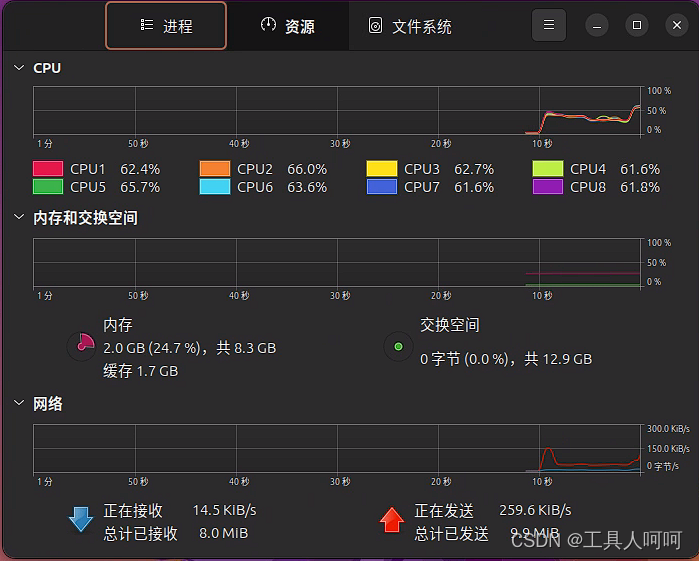The image size is (699, 561).
Task: Click the CPU8 61.8% value
Action: coord(640,187)
